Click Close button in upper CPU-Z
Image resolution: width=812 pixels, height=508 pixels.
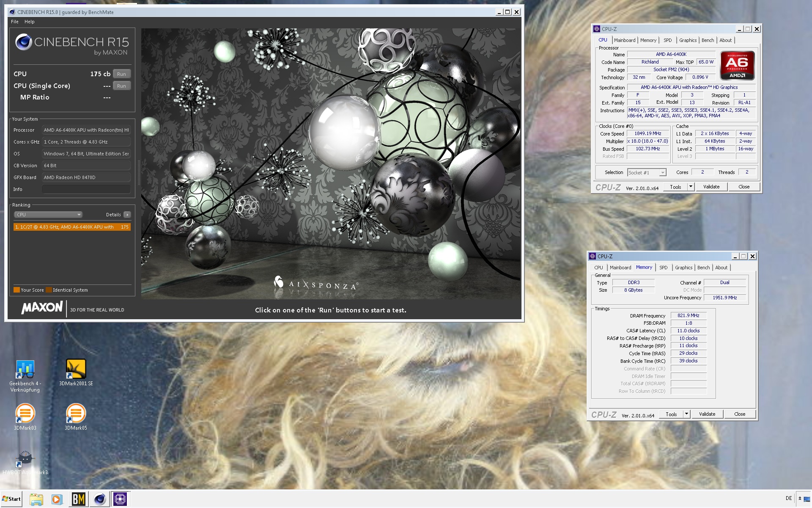click(x=744, y=187)
